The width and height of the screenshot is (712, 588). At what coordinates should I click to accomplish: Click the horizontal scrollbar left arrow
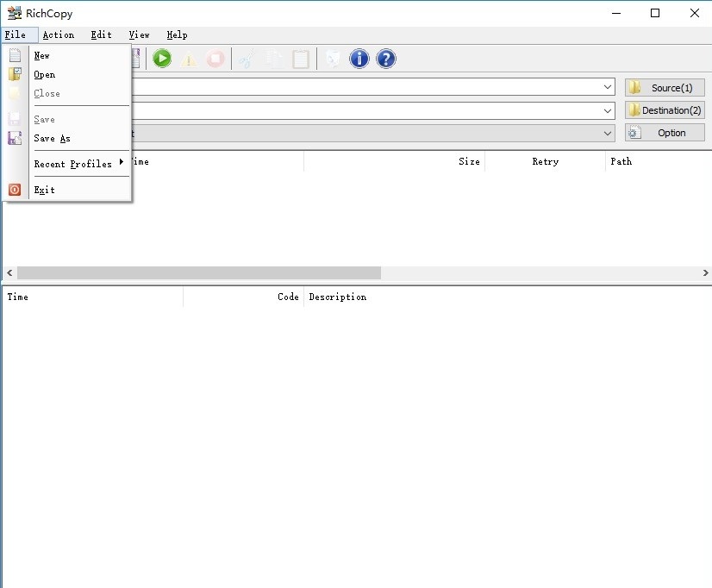[9, 273]
